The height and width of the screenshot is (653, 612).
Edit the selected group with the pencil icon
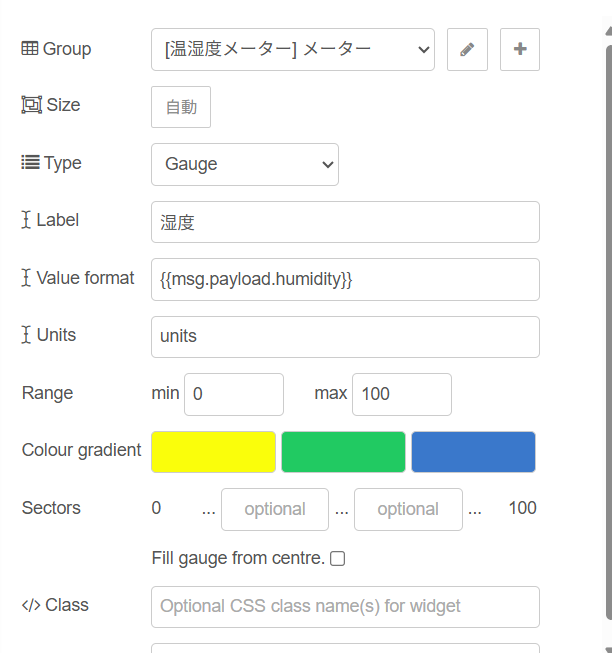(467, 50)
